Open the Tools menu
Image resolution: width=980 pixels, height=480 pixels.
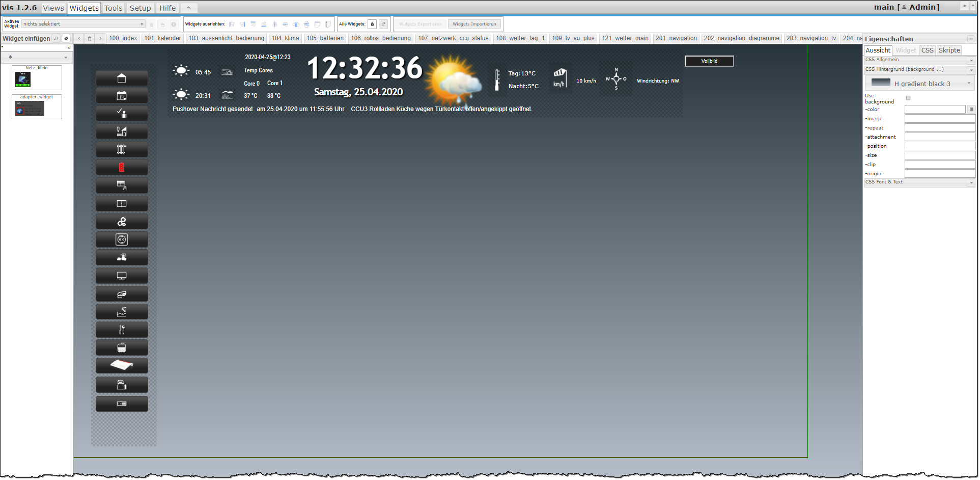113,8
